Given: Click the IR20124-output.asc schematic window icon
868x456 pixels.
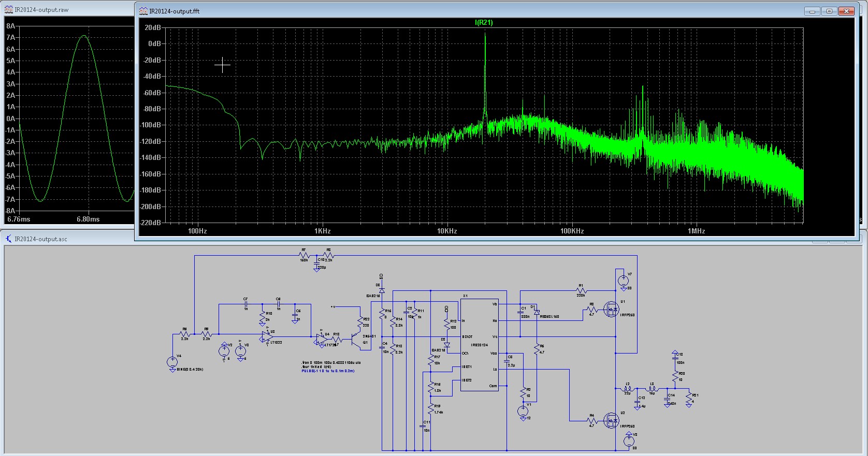Looking at the screenshot, I should (8, 239).
